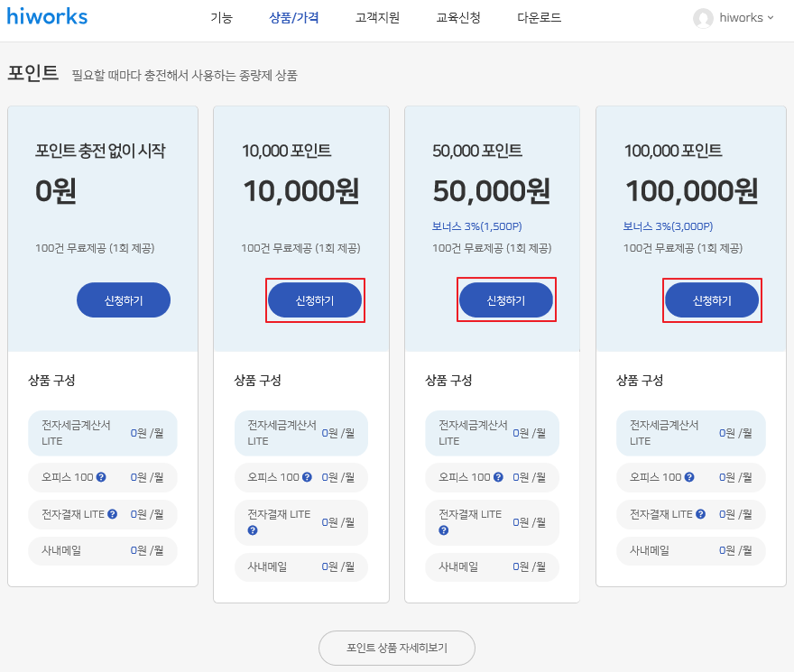
Task: Expand the hiworks account dropdown arrow
Action: 771,18
